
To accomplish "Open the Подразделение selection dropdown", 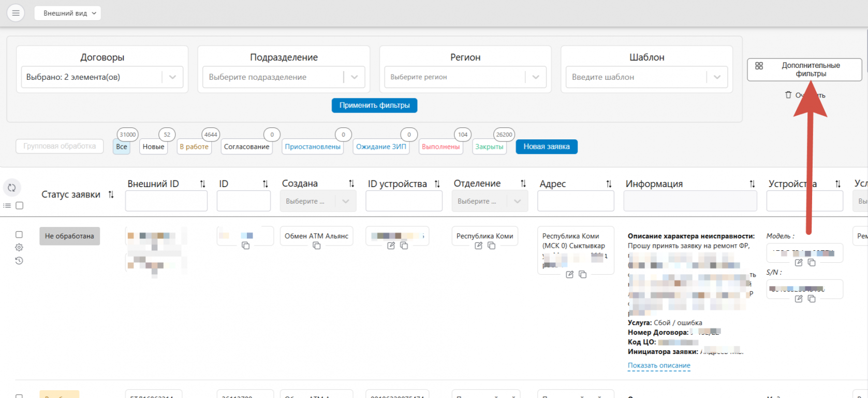I will click(x=354, y=77).
